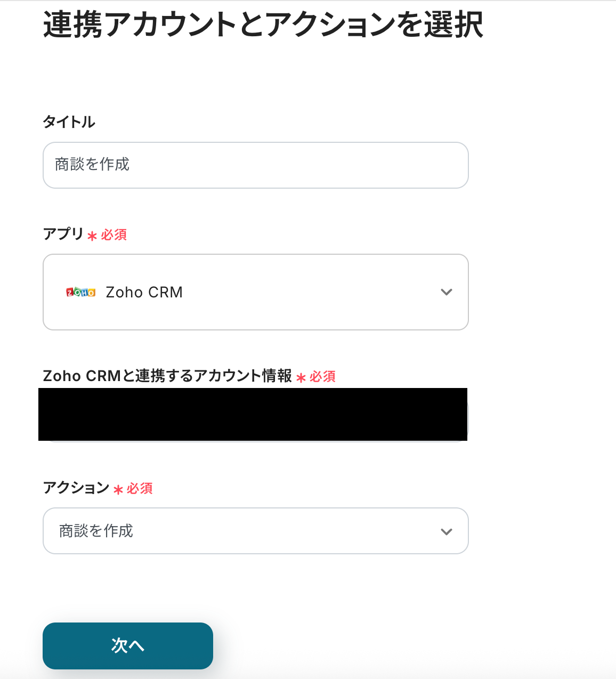Click the red asterisk beside アクション
Viewport: 616px width, 679px height.
(118, 489)
